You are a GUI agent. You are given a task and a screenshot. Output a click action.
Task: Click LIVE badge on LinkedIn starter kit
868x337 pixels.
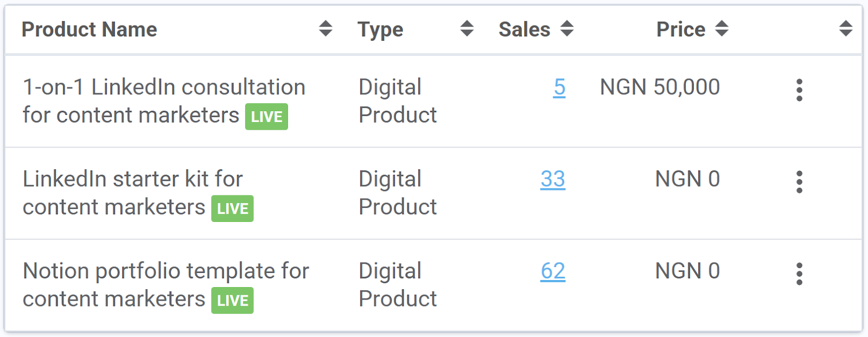[232, 209]
